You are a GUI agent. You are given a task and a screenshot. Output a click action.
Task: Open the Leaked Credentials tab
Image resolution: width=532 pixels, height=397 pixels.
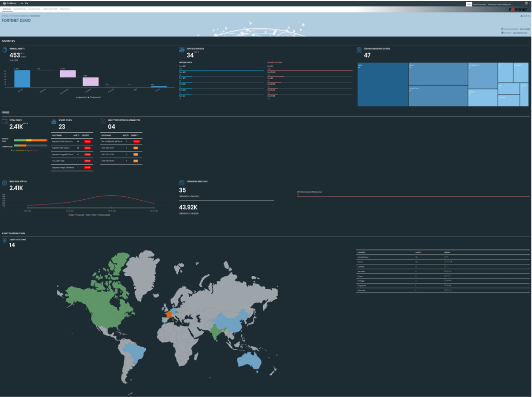[x=50, y=9]
